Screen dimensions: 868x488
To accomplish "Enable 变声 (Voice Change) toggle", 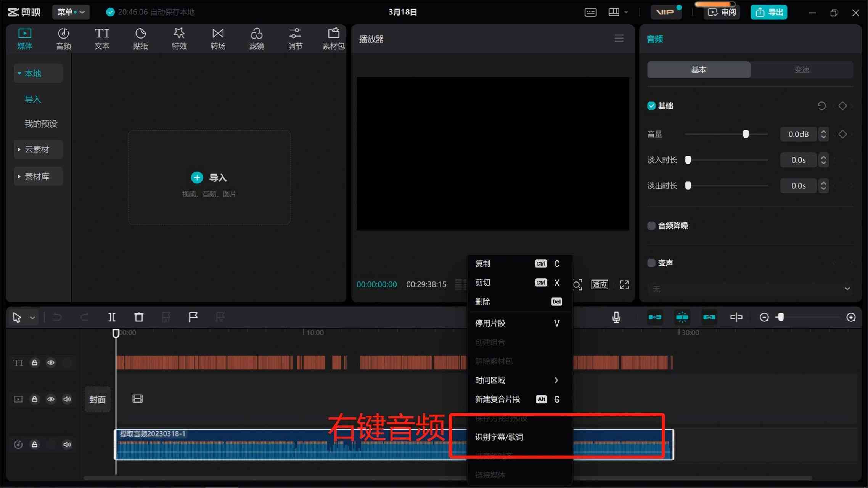I will pos(651,262).
